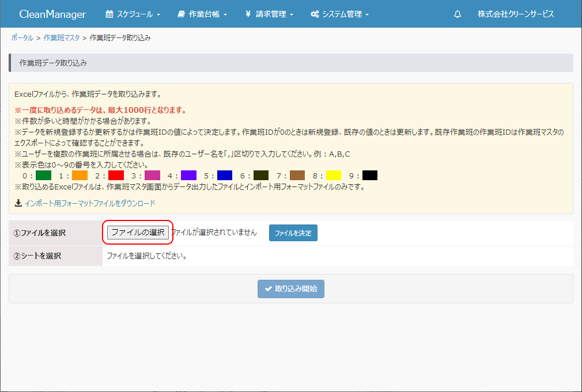Click the 取り込み開始 button

pos(291,289)
